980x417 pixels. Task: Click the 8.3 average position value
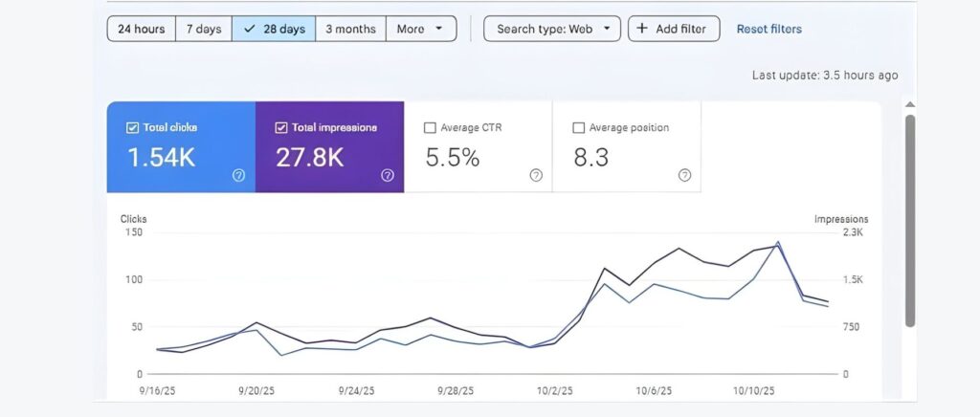coord(590,158)
